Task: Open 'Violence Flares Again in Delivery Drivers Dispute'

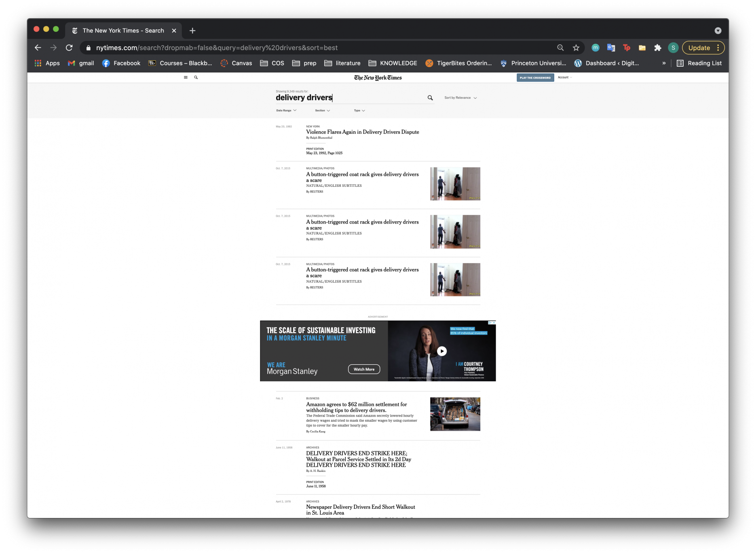Action: coord(363,132)
